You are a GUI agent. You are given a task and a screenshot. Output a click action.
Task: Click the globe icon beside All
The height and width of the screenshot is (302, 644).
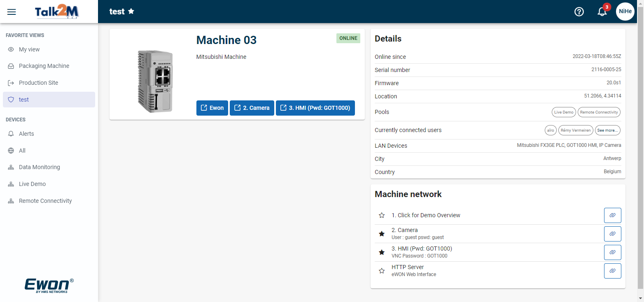pyautogui.click(x=11, y=151)
